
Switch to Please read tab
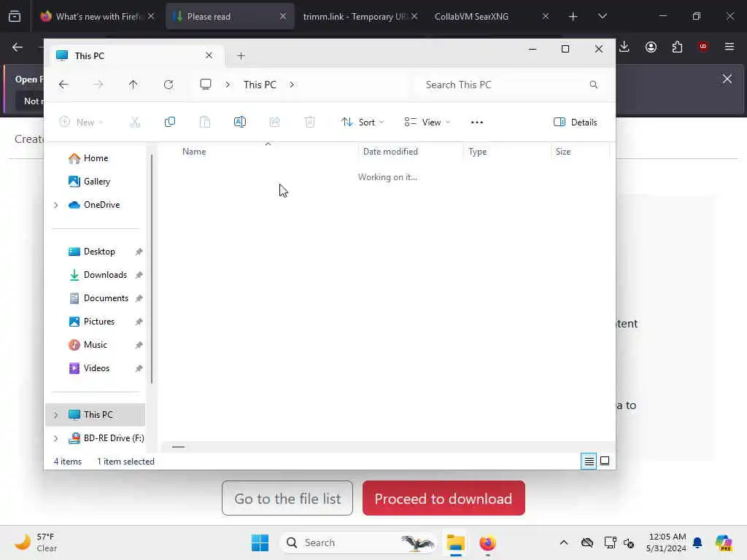point(230,16)
